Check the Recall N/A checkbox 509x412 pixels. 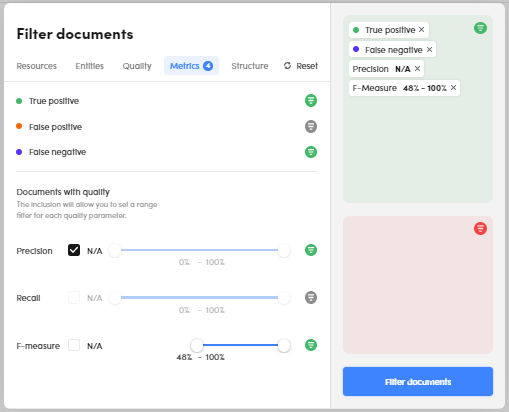[74, 297]
